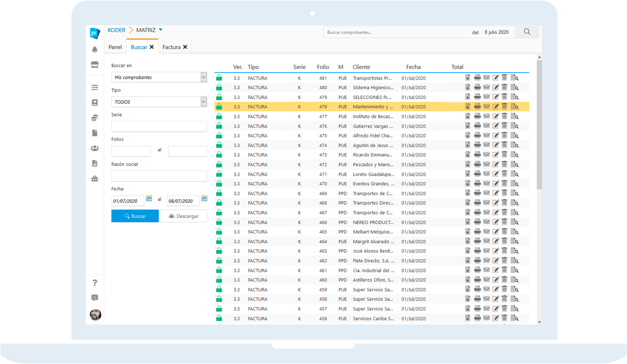627x364 pixels.
Task: Click the '8 julio 2020' date filter
Action: click(x=496, y=32)
